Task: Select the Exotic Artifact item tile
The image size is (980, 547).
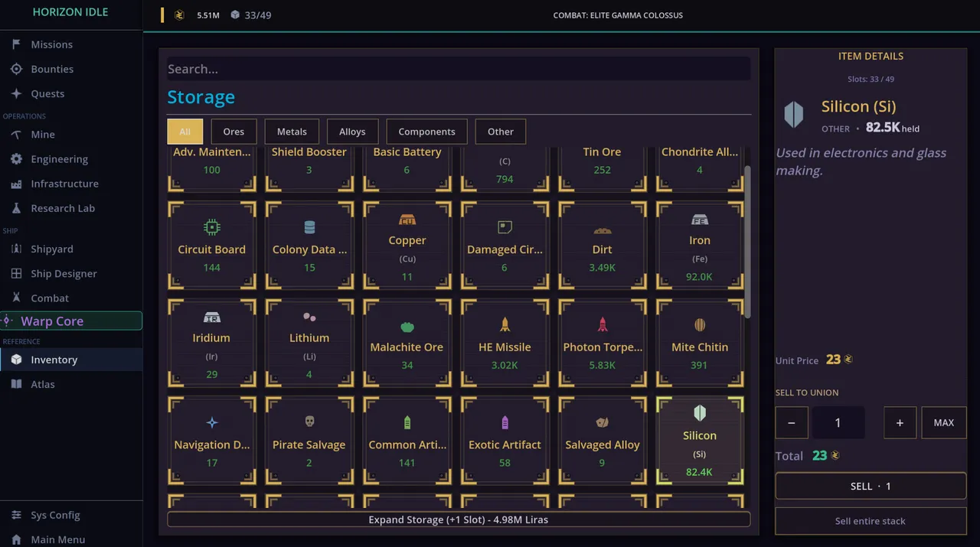Action: pos(505,441)
